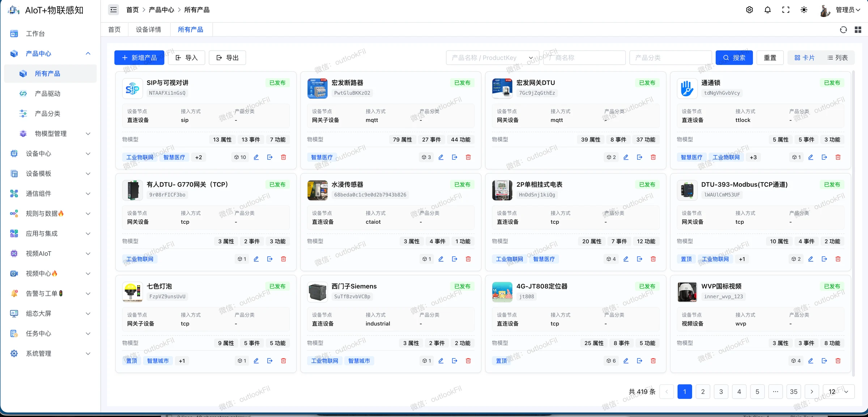Click device count 10 on SIP card

(240, 157)
